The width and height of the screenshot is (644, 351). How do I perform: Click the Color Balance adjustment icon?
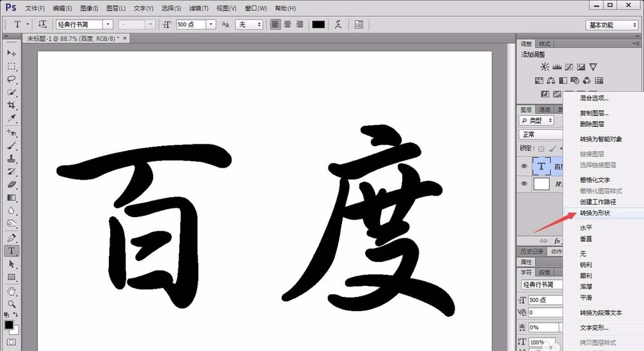551,81
